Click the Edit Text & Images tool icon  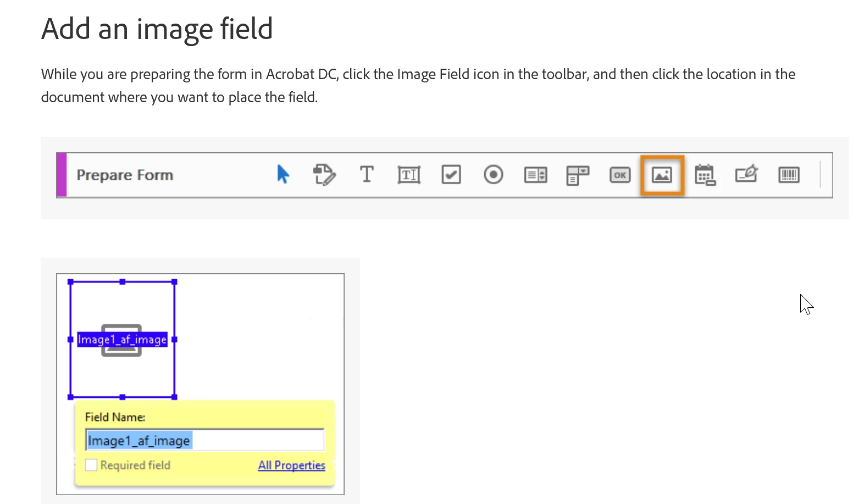[324, 175]
